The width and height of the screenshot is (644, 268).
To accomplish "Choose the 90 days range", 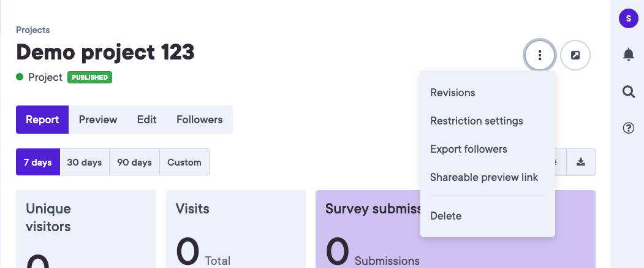I will (x=135, y=163).
